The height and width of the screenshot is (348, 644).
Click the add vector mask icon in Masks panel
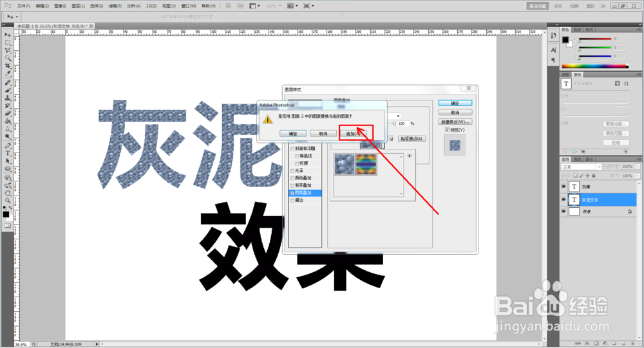coord(626,84)
